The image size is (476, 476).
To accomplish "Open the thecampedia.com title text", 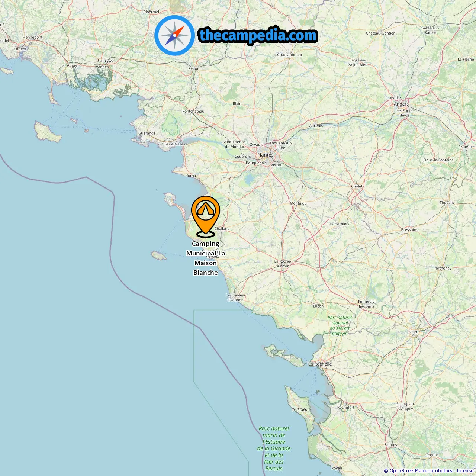I will 258,35.
